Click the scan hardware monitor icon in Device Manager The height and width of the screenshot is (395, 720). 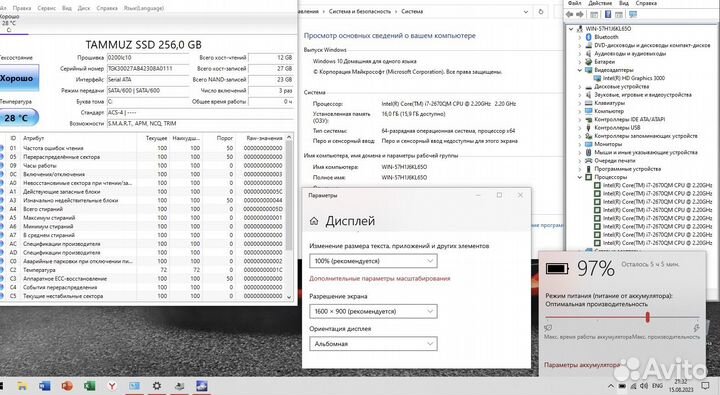(633, 14)
